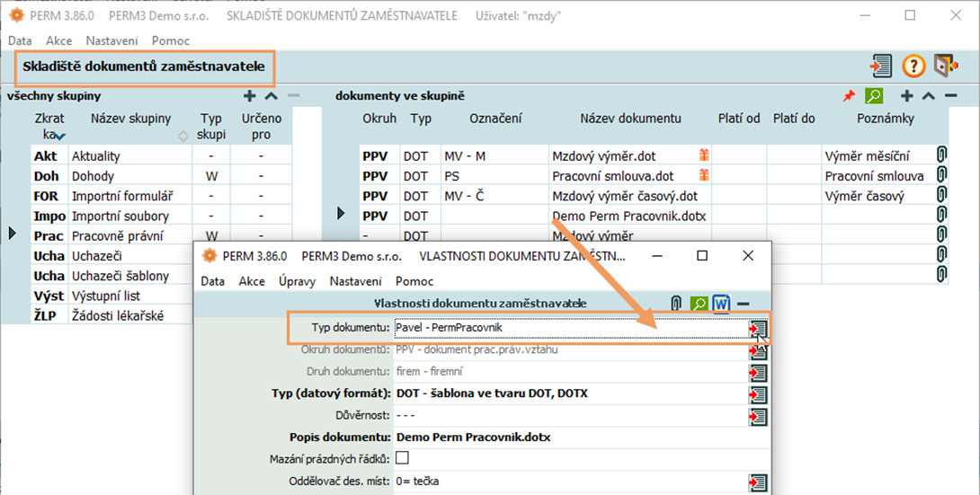This screenshot has height=495, width=980.
Task: Click the exit door icon in main toolbar
Action: 946,66
